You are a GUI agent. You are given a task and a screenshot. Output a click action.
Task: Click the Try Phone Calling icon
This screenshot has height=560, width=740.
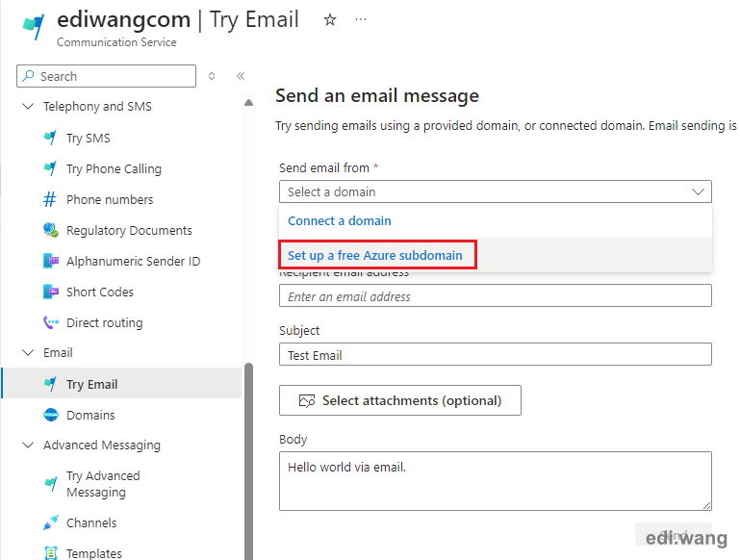tap(50, 168)
